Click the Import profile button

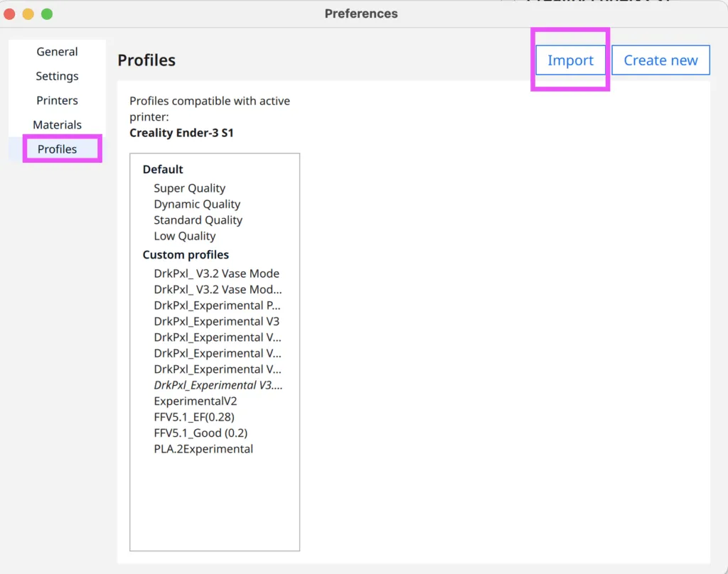570,60
